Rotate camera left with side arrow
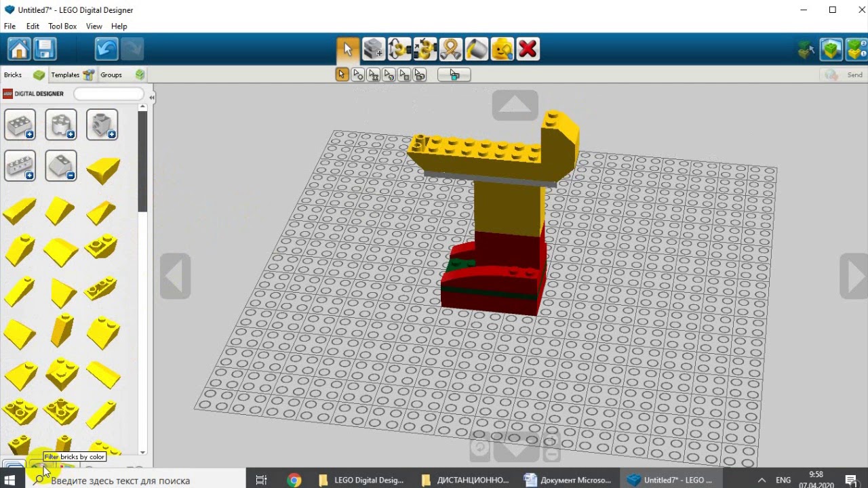 pos(175,276)
